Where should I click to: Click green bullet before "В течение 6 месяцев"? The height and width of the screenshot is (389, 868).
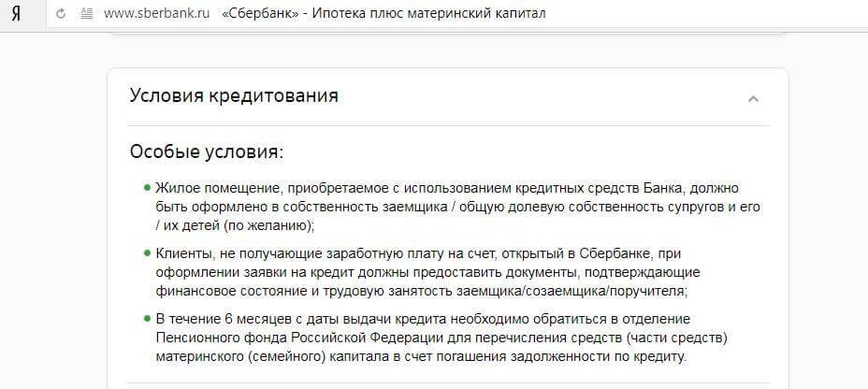click(x=147, y=319)
